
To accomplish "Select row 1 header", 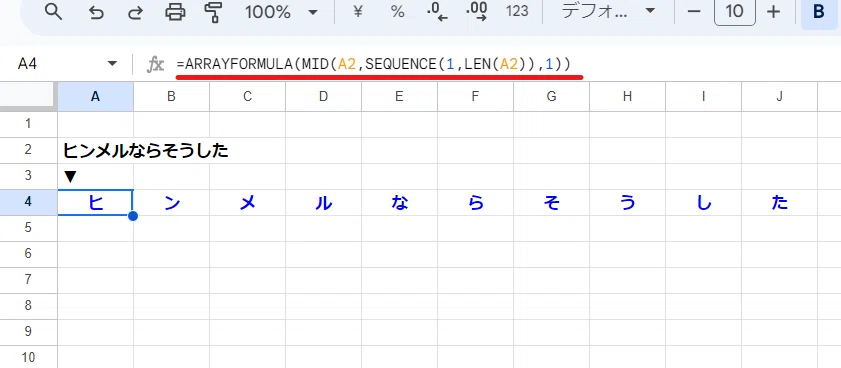I will point(28,124).
